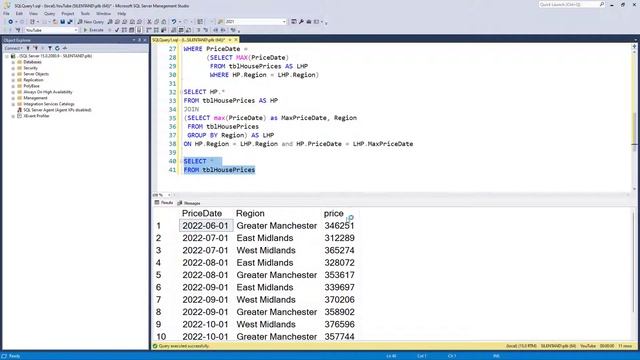Viewport: 640px width, 360px height.
Task: Click the Save All icon
Action: point(70,22)
